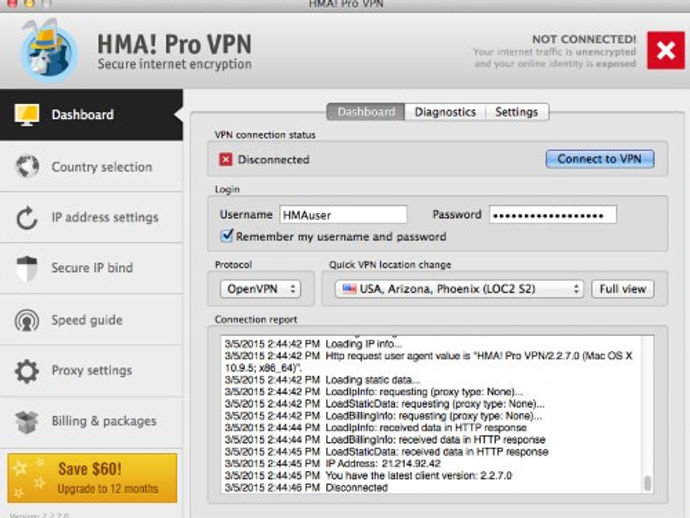Click 'LoadStaticData: received data in HTTP response' log line
Screen dimensions: 690x518
pos(387,452)
